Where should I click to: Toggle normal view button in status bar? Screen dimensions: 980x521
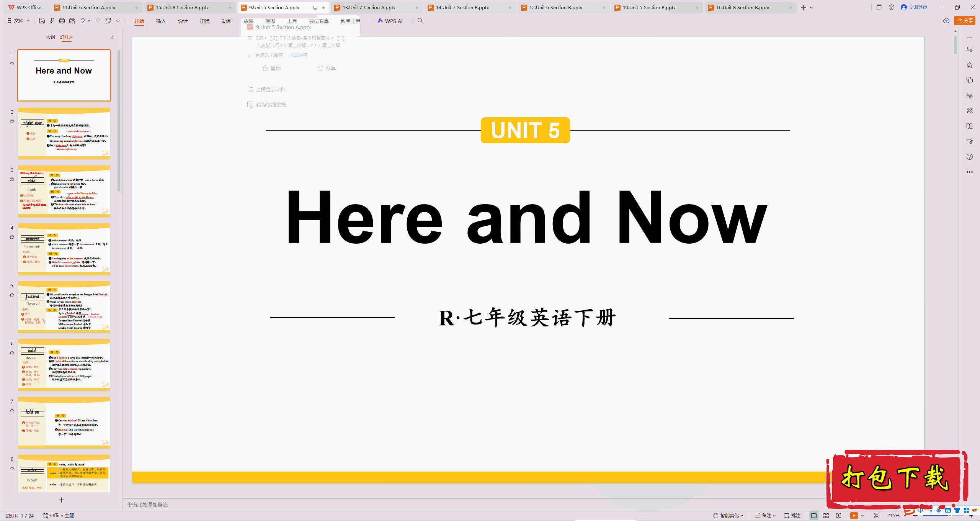coord(814,516)
